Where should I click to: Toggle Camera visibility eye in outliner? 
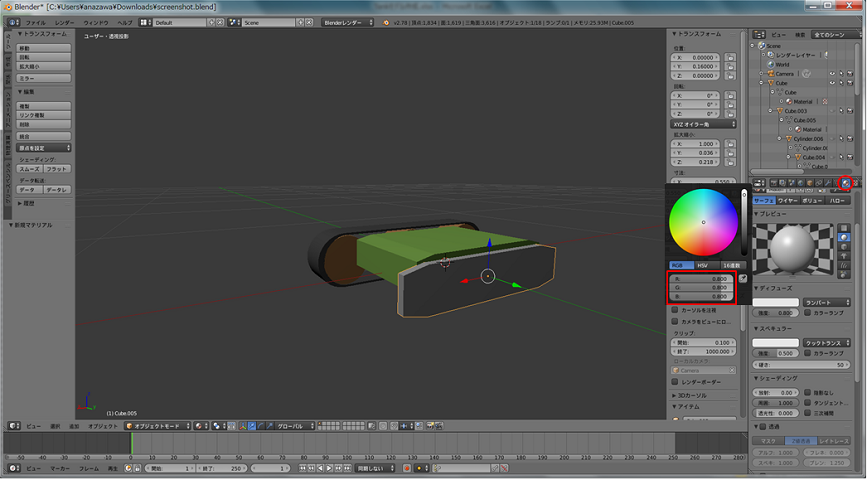(x=832, y=73)
